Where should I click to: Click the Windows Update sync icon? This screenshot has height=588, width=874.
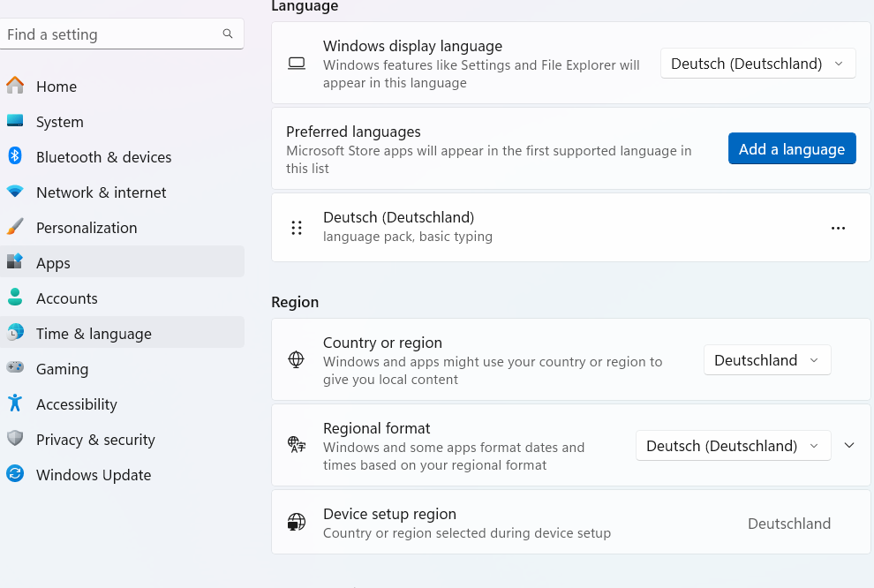15,474
